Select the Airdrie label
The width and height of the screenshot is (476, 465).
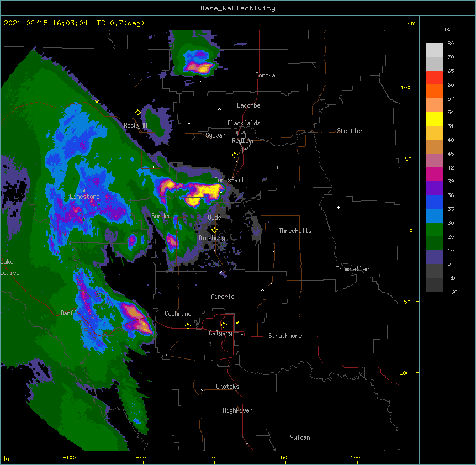pos(223,297)
